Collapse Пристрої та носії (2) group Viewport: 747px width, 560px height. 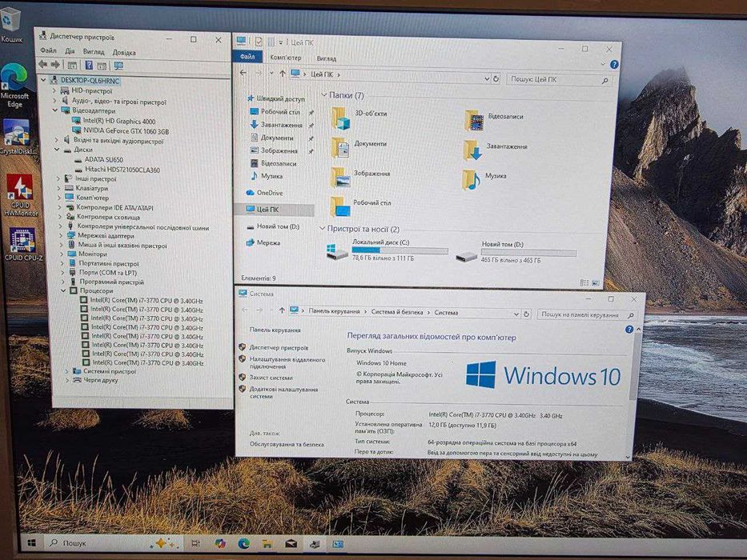322,229
